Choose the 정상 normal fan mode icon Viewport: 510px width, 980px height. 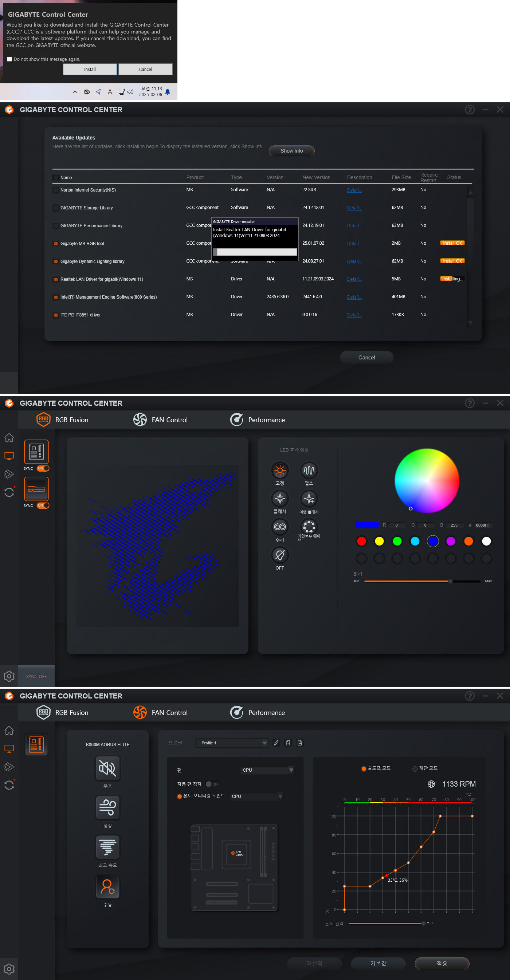click(x=108, y=808)
